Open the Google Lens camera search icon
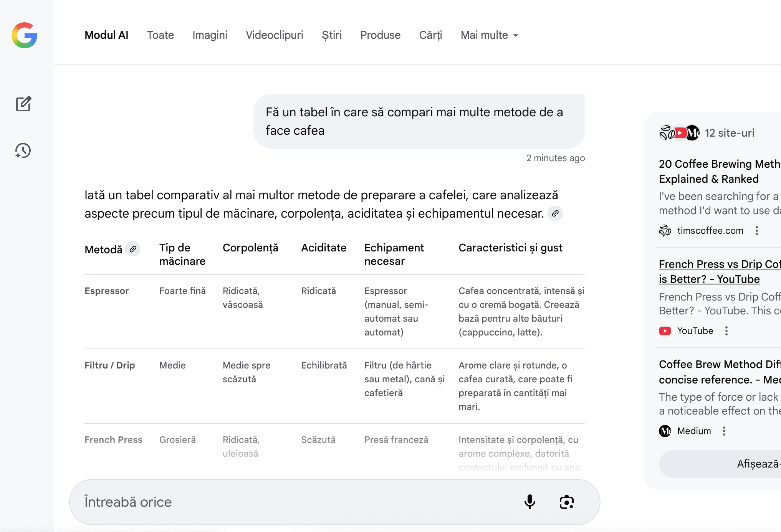 [566, 502]
